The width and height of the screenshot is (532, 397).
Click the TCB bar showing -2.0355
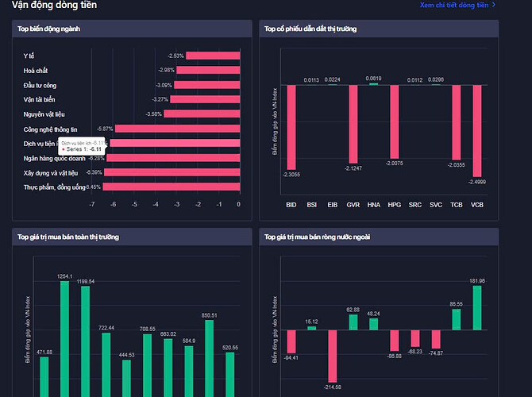point(457,122)
